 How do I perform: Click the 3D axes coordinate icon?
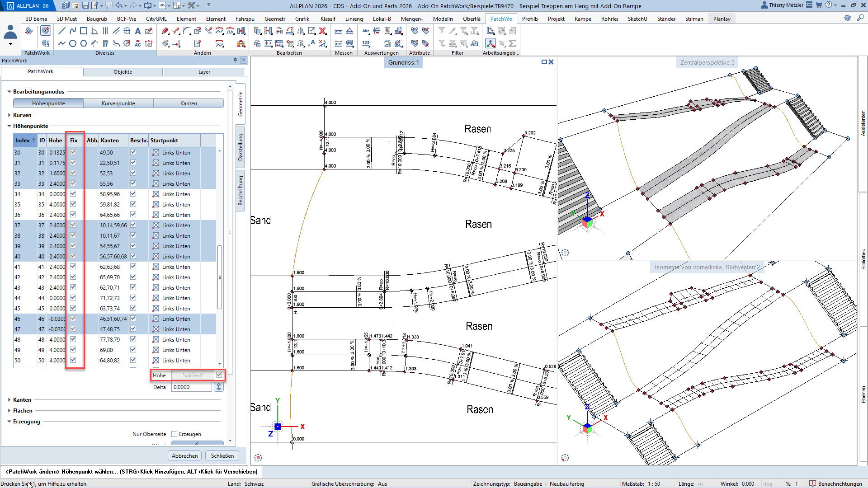[491, 44]
